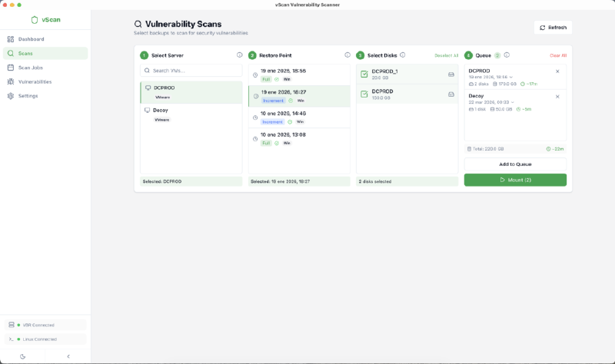The height and width of the screenshot is (364, 615).
Task: Remove DCPROD from the queue
Action: [557, 71]
